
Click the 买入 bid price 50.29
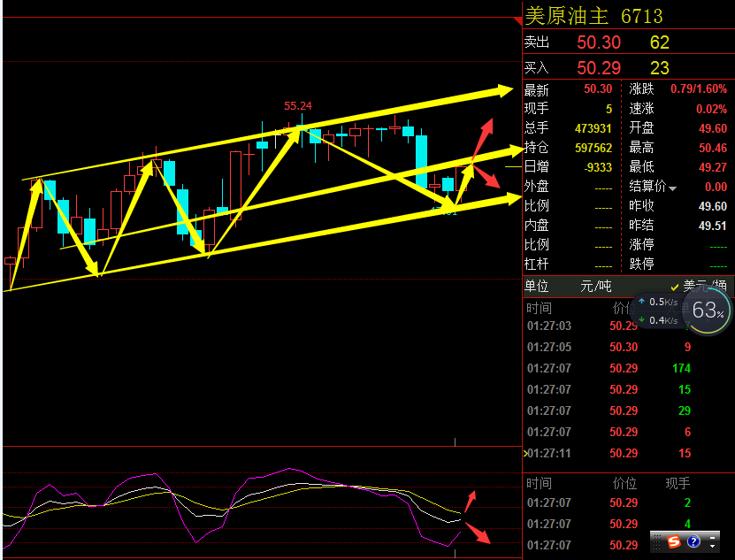(x=599, y=67)
